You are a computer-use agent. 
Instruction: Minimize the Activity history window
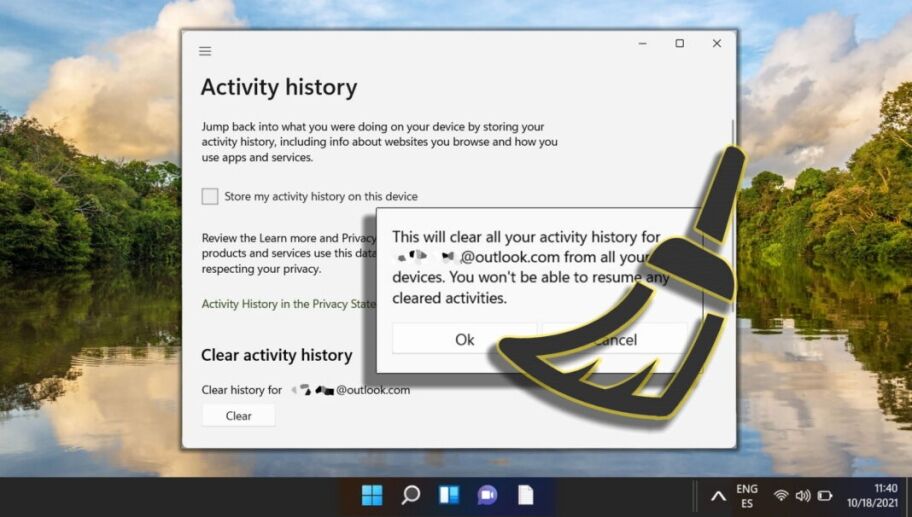643,44
